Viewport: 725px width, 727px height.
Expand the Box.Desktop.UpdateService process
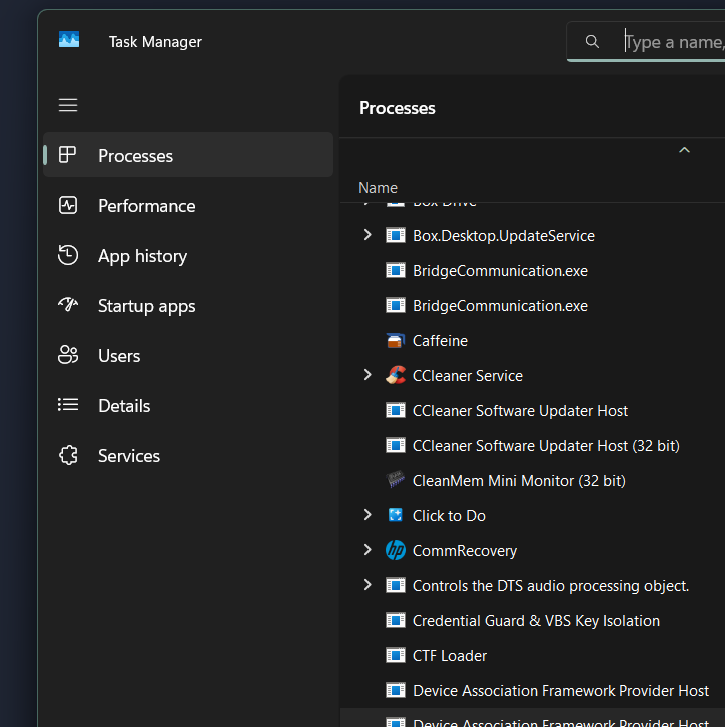pyautogui.click(x=368, y=235)
